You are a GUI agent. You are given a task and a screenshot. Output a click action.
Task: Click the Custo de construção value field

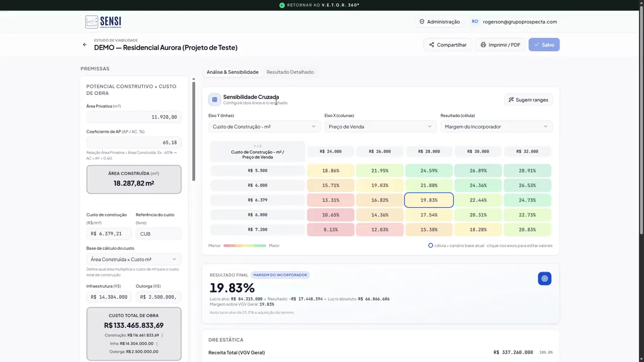pos(109,234)
